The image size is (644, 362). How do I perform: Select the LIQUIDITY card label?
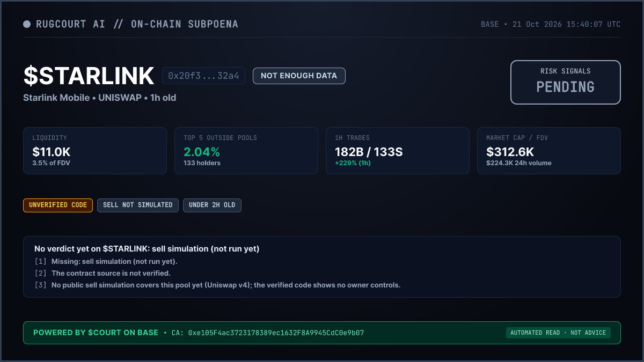(x=49, y=138)
